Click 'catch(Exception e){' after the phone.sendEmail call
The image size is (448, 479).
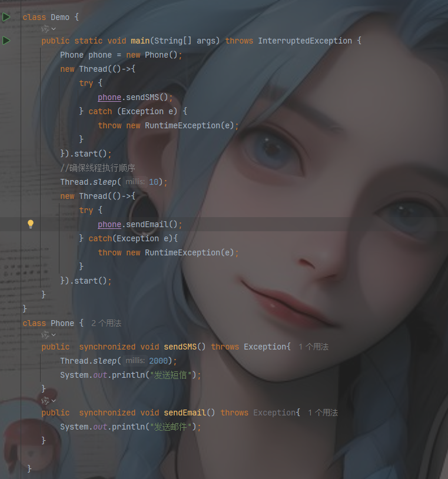(x=133, y=238)
